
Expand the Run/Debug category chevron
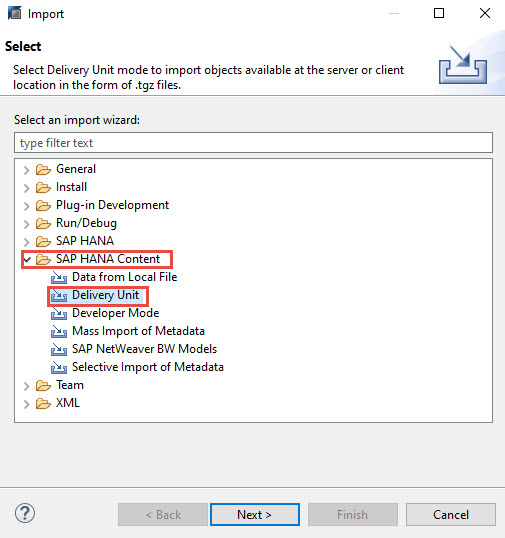(x=26, y=224)
